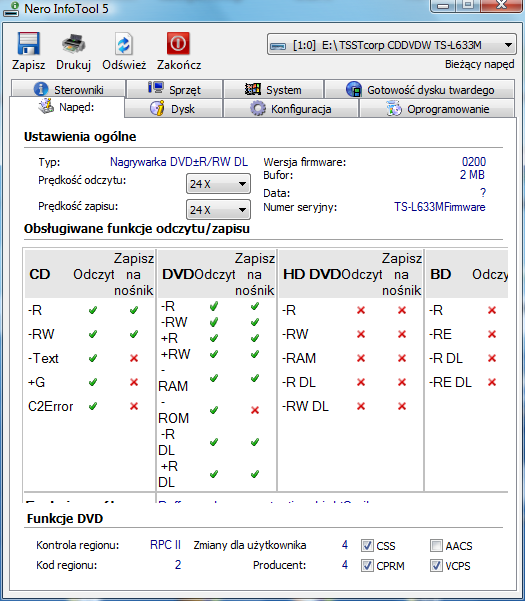Viewport: 525px width, 601px height.
Task: Click the CD column header
Action: point(40,274)
